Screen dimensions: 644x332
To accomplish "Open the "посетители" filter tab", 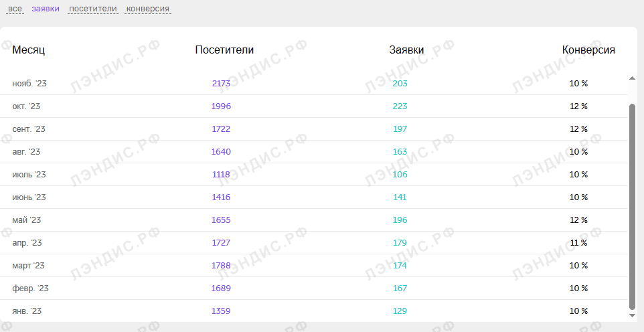I will [93, 9].
